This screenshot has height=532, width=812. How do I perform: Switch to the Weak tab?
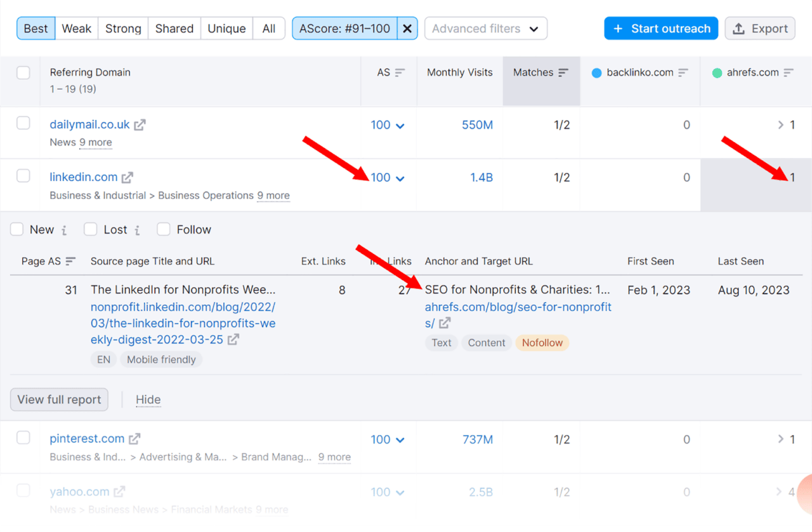tap(76, 28)
